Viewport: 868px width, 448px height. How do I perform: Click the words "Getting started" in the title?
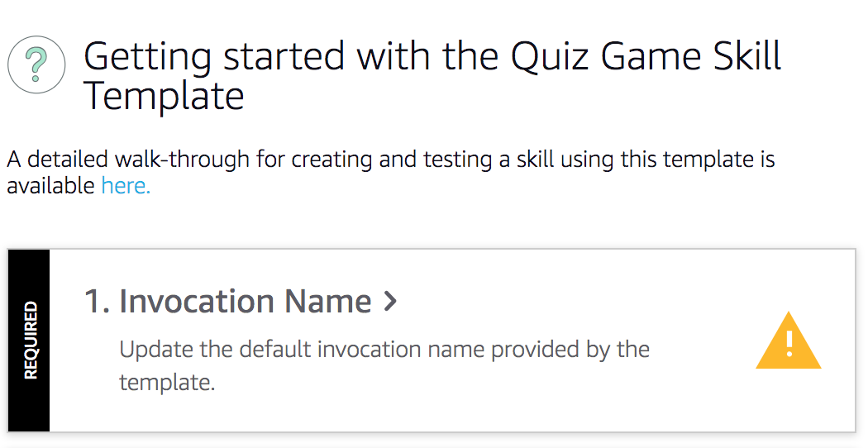click(x=214, y=56)
